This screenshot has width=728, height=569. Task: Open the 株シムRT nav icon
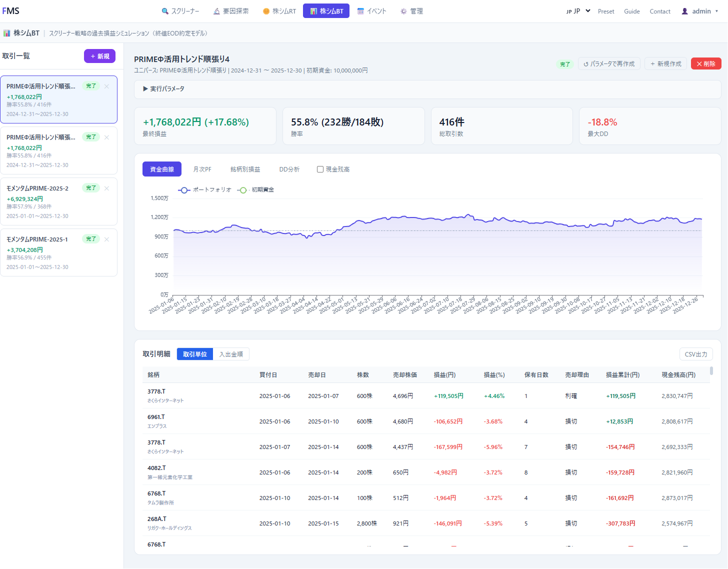tap(266, 11)
